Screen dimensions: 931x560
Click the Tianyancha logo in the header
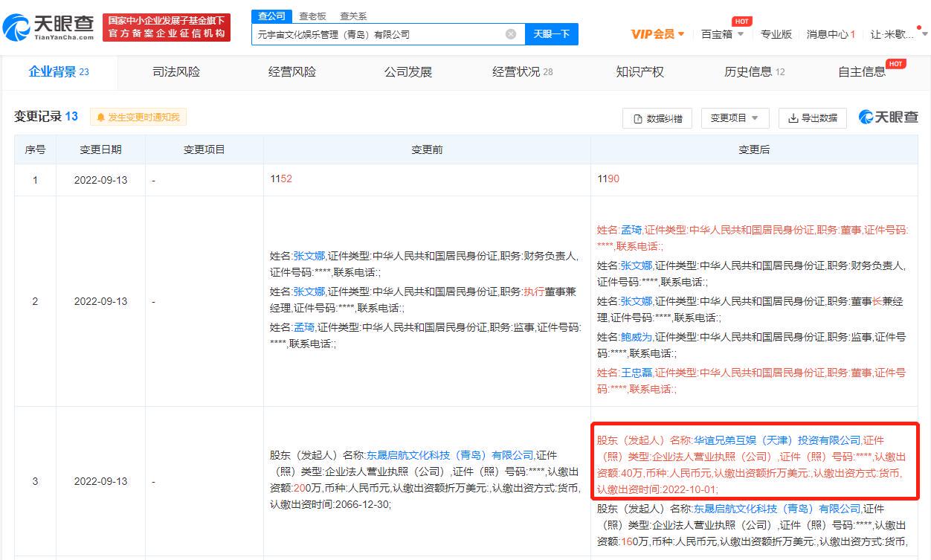(48, 28)
